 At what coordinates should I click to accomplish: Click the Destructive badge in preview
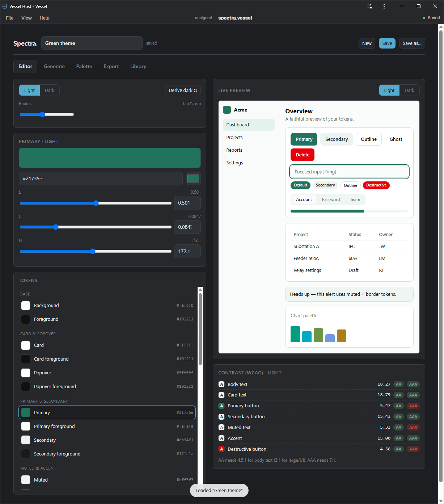[376, 185]
